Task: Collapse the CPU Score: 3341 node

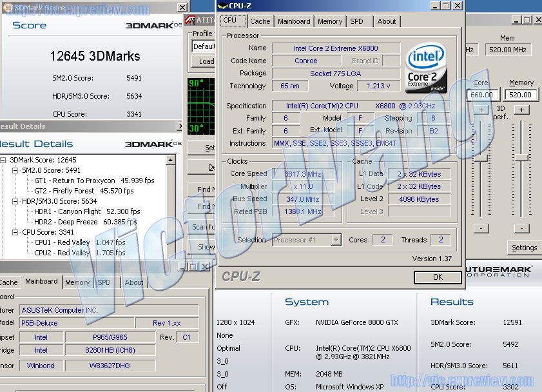Action: (x=15, y=232)
